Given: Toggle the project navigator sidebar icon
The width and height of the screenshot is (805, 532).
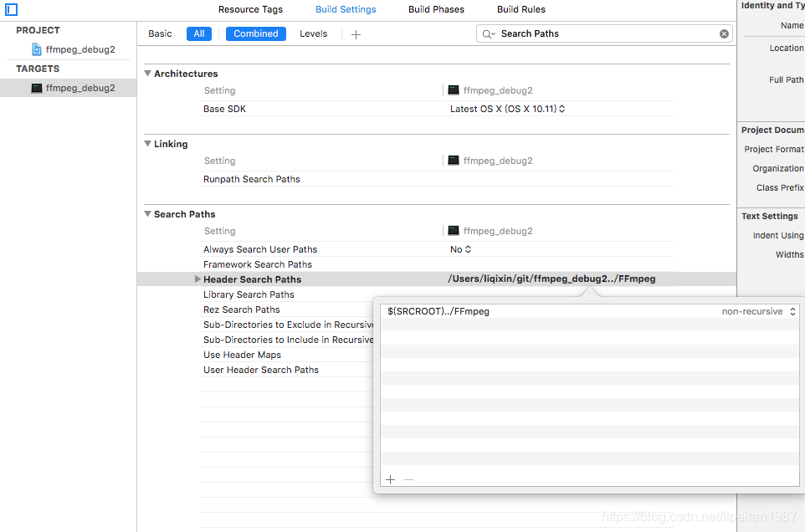Looking at the screenshot, I should click(11, 9).
